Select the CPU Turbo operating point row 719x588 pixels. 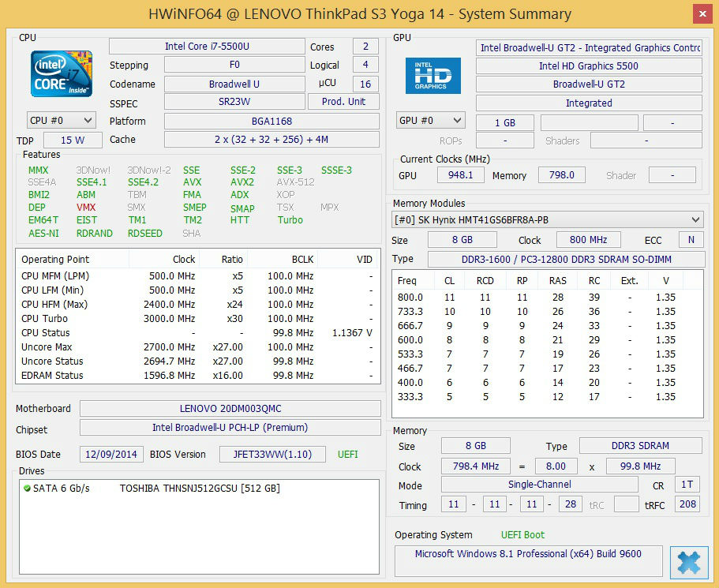point(193,319)
